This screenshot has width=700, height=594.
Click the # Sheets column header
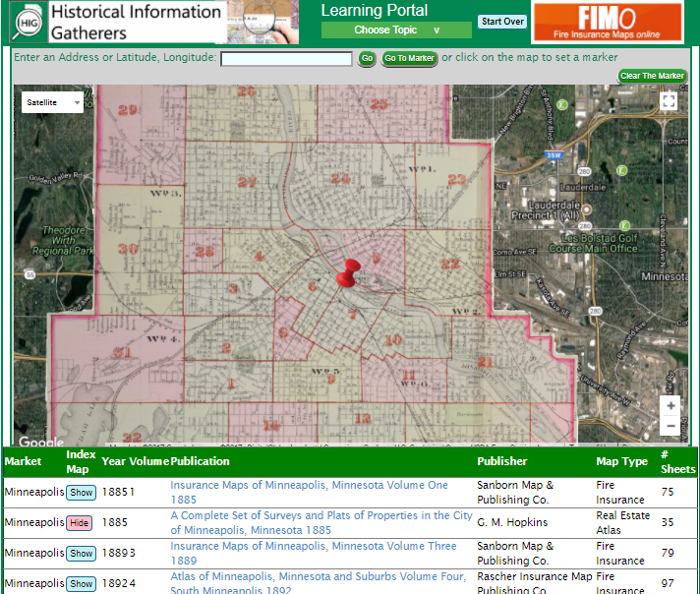pyautogui.click(x=677, y=462)
